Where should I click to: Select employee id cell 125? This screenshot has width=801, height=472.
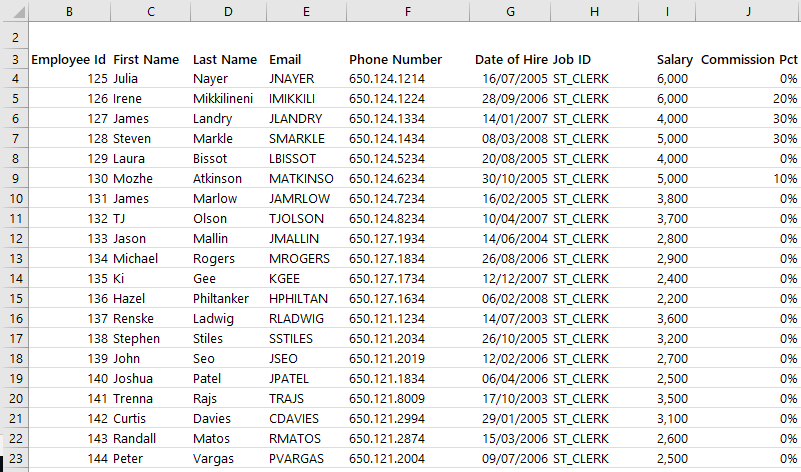point(69,78)
